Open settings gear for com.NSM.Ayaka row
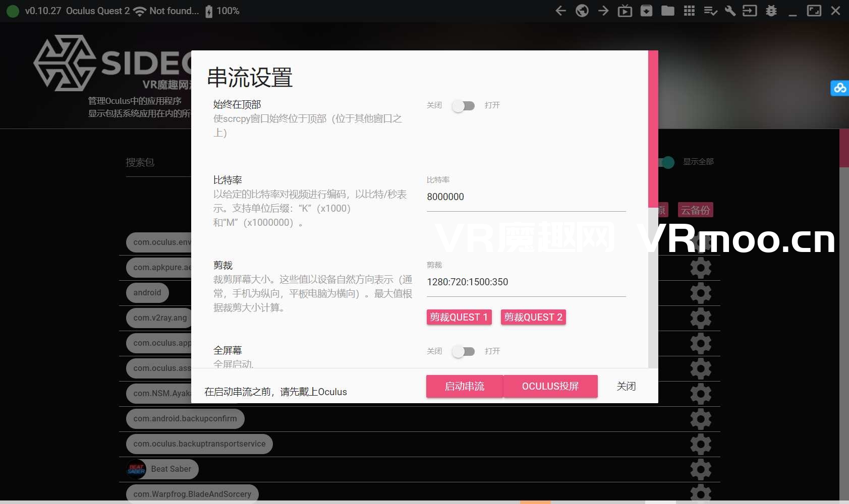 click(x=701, y=394)
